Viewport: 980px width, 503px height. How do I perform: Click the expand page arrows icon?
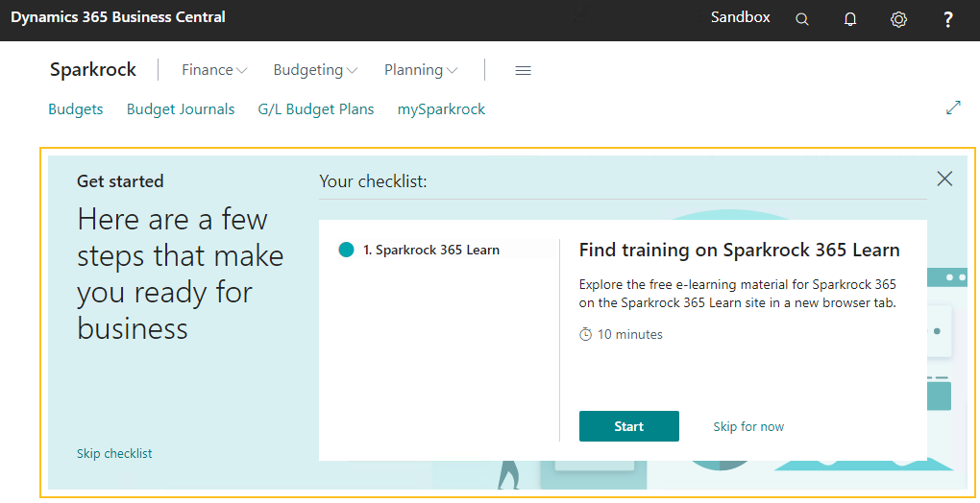coord(953,108)
